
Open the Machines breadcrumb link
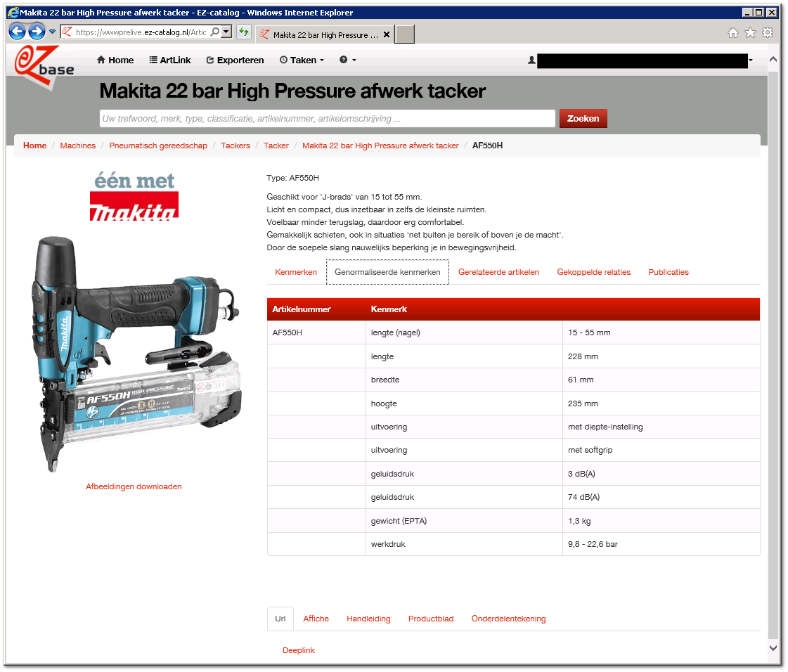(x=77, y=146)
